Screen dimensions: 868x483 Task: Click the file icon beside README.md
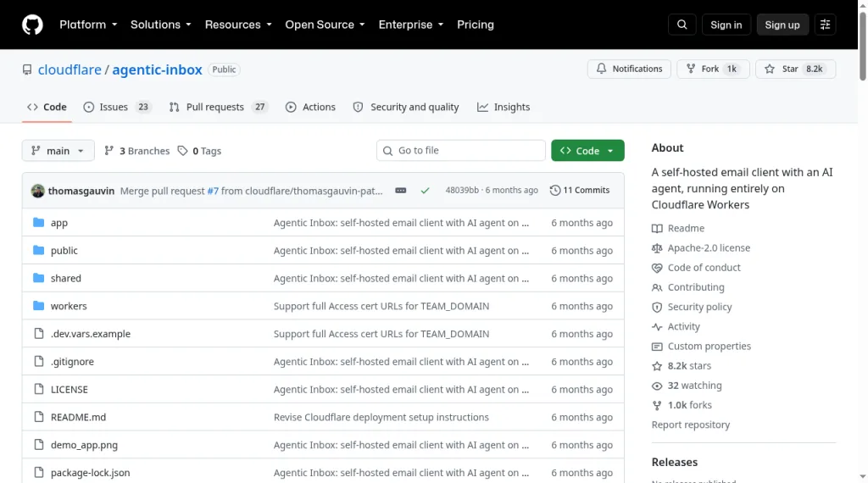39,417
